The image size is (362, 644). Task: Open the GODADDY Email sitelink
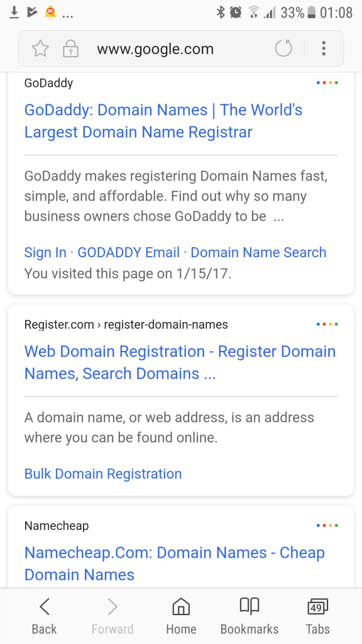point(128,252)
